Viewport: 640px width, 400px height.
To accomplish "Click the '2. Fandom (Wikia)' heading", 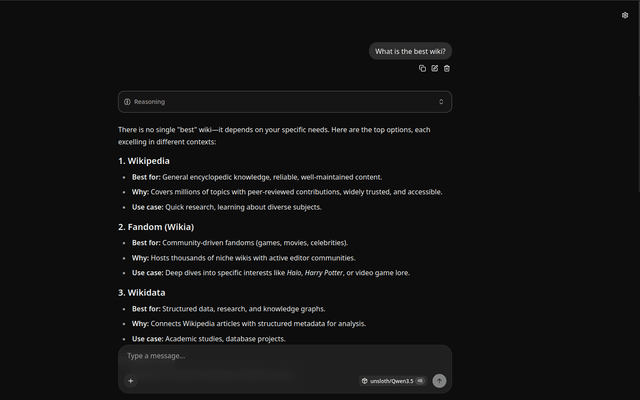I will 156,227.
